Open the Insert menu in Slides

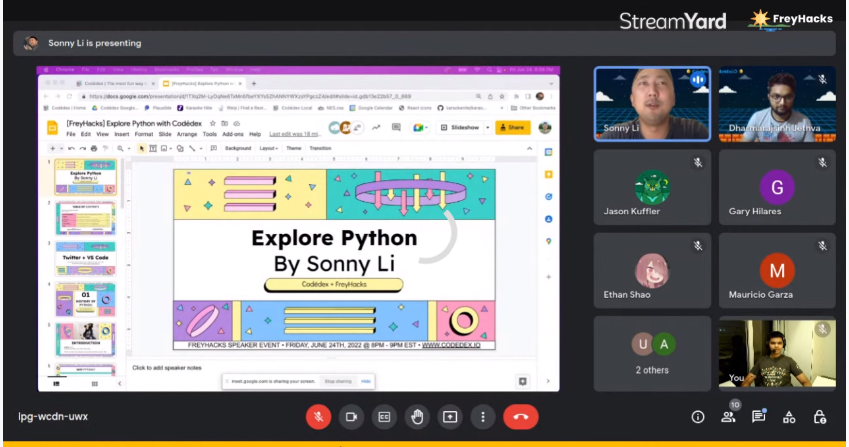(x=120, y=134)
